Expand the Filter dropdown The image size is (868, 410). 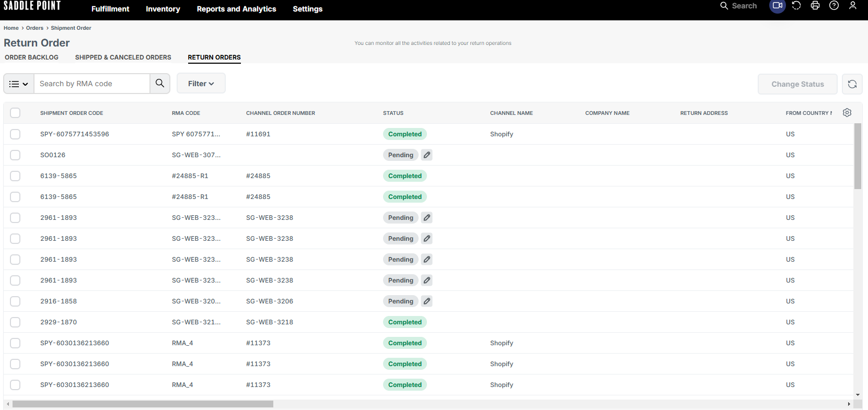tap(201, 84)
